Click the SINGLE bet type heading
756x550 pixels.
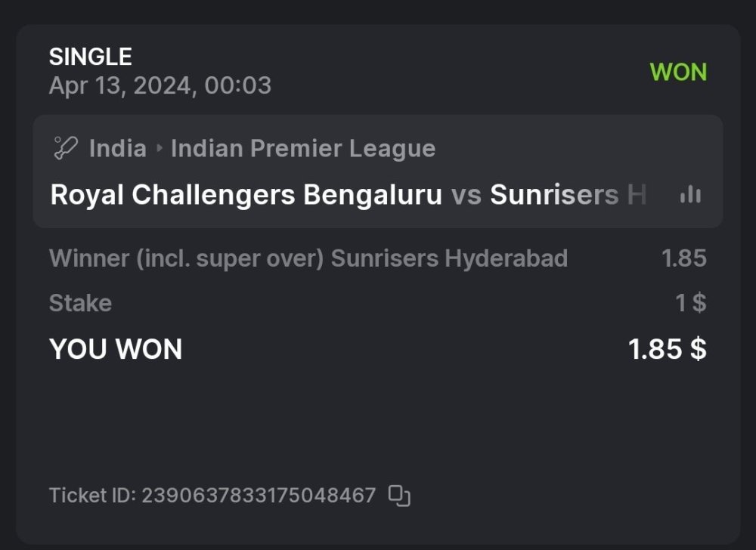pyautogui.click(x=90, y=57)
